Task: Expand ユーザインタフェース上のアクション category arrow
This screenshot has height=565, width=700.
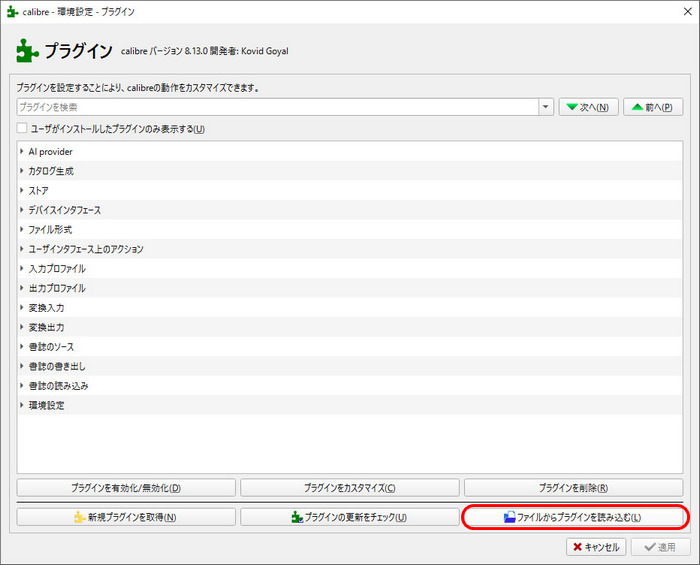Action: [x=21, y=249]
